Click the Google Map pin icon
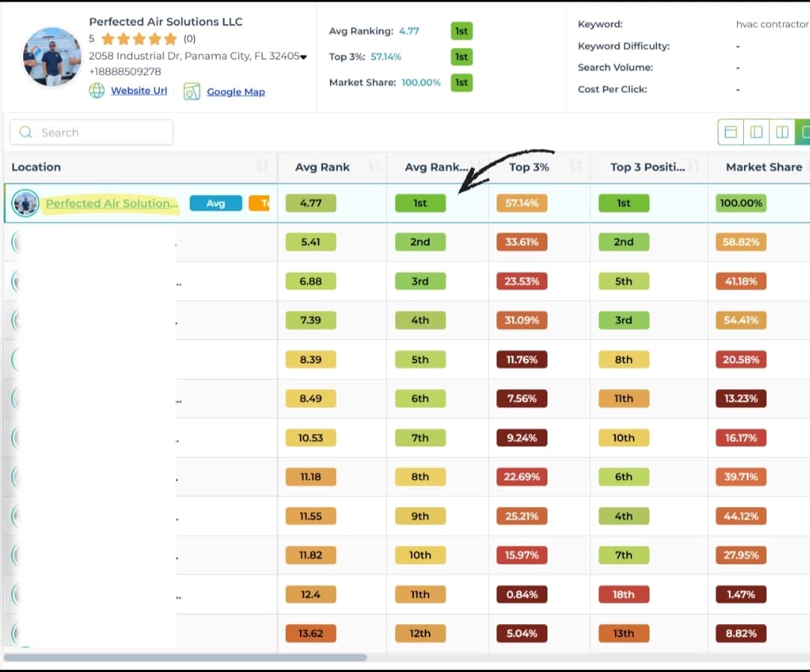The width and height of the screenshot is (810, 672). pyautogui.click(x=191, y=91)
